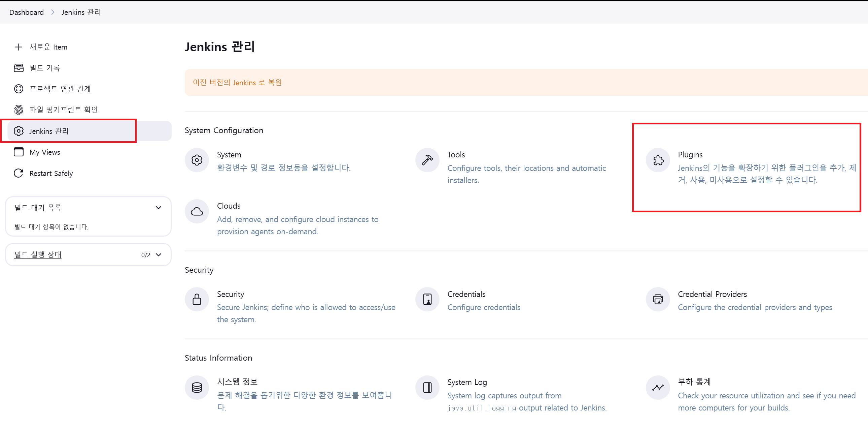The image size is (868, 426).
Task: Click the Restart Safely sidebar item
Action: 51,173
